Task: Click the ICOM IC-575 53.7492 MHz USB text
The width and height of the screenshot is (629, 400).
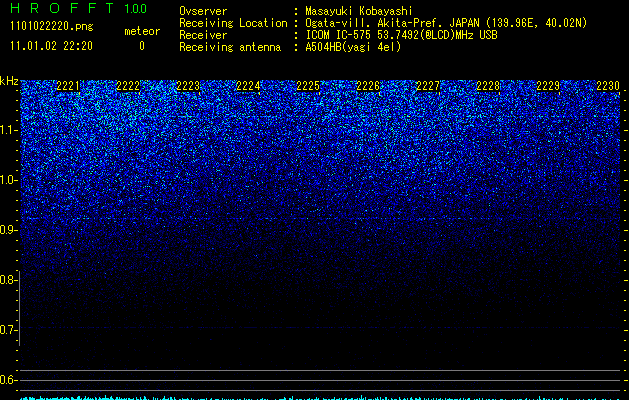Action: (401, 35)
